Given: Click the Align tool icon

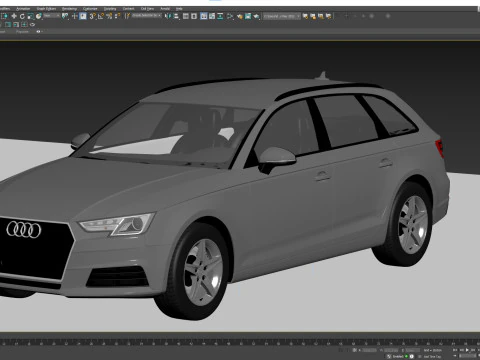Looking at the screenshot, I should coord(176,16).
